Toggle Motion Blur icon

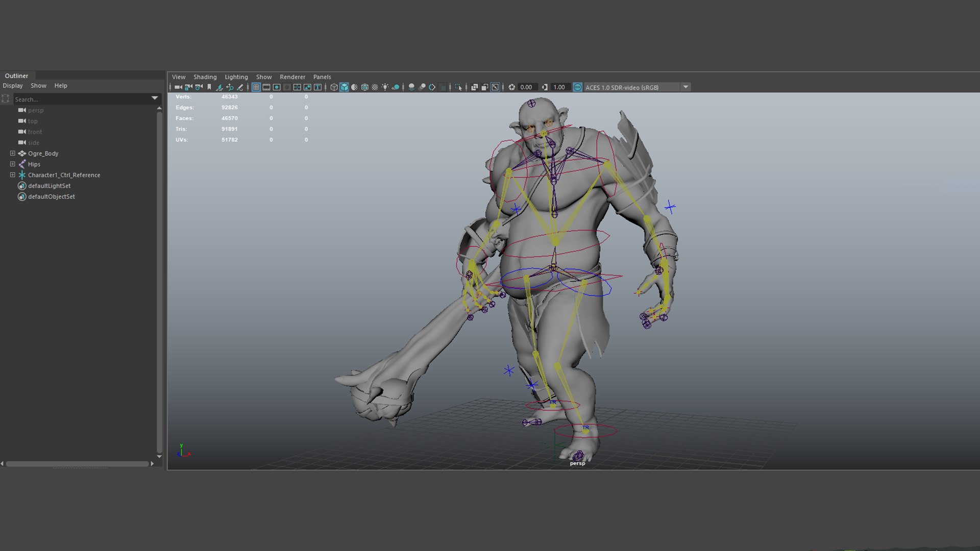pyautogui.click(x=422, y=87)
